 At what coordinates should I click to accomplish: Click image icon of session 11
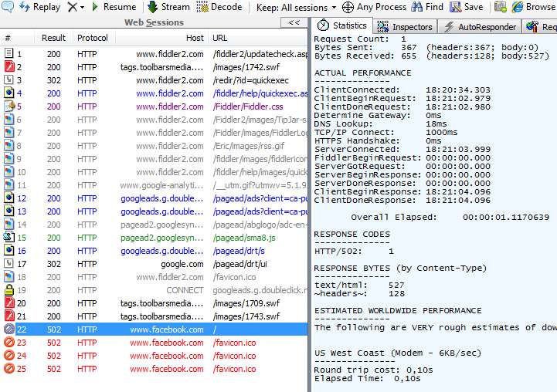(x=8, y=185)
